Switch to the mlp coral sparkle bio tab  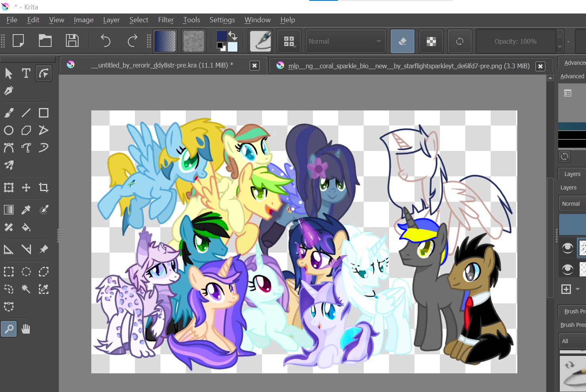click(409, 66)
